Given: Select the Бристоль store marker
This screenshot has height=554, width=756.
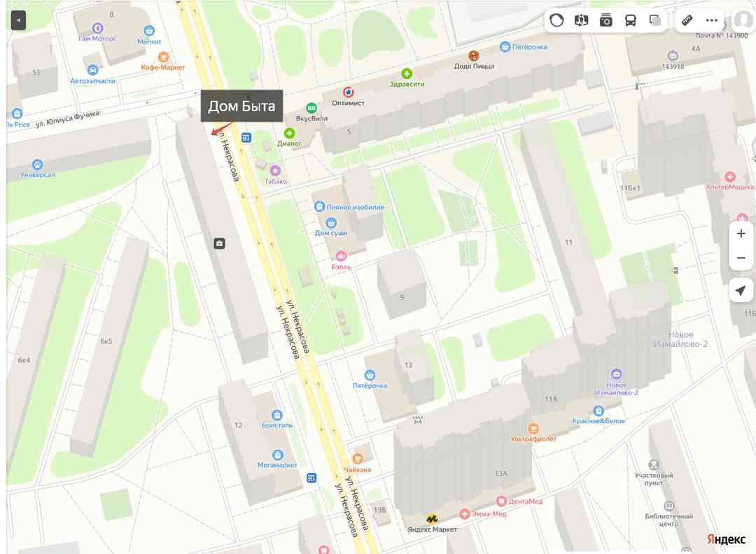Looking at the screenshot, I should [276, 415].
